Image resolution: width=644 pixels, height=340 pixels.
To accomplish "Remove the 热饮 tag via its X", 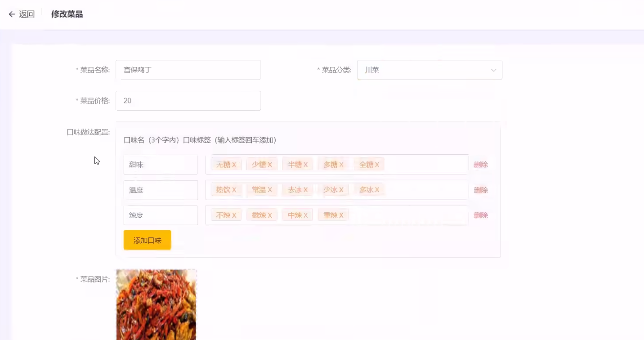I will 234,190.
